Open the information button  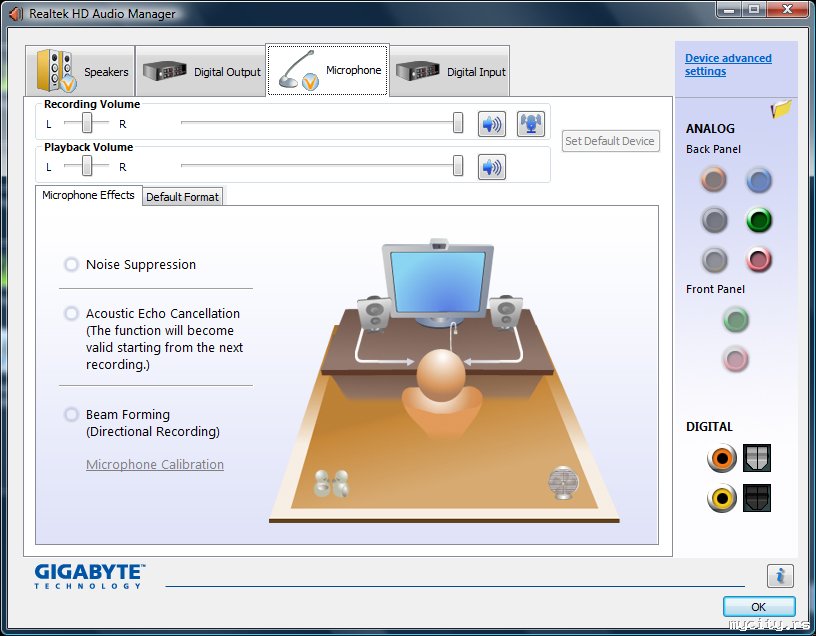(780, 576)
